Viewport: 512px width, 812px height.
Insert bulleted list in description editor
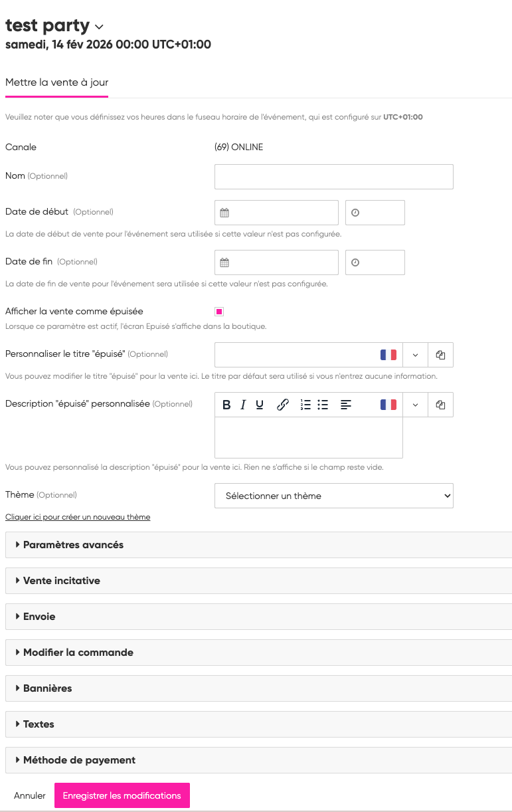[x=323, y=405]
